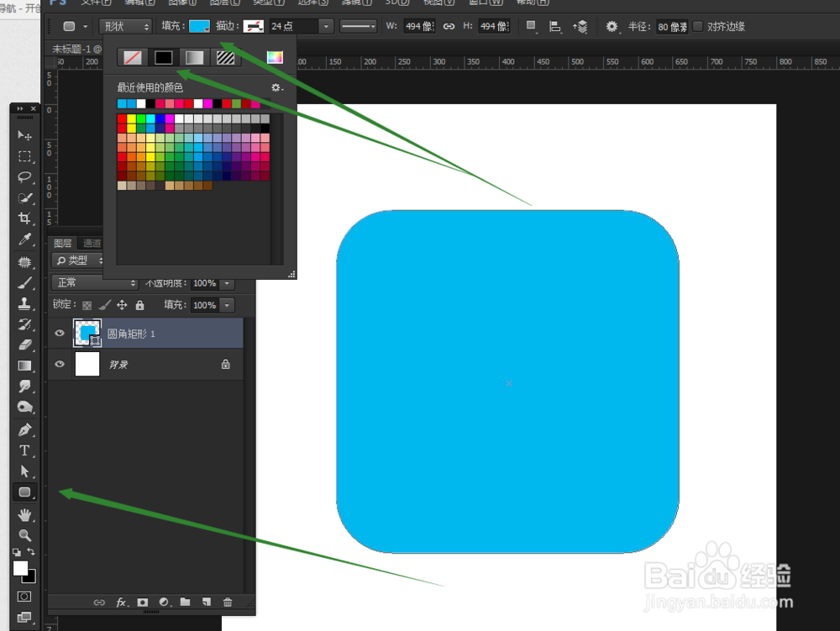Screen dimensions: 840x631
Task: Open the stroke width 24点 dropdown
Action: pyautogui.click(x=326, y=26)
